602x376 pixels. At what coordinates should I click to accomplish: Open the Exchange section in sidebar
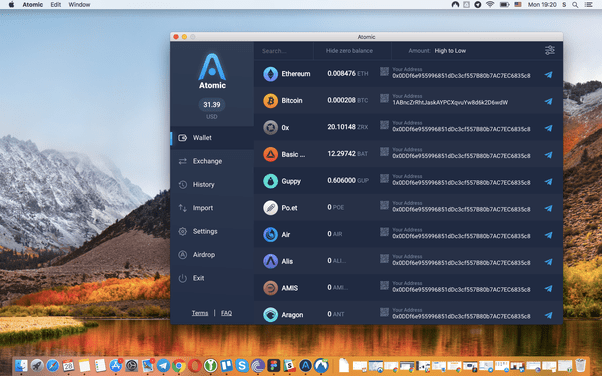pyautogui.click(x=212, y=161)
